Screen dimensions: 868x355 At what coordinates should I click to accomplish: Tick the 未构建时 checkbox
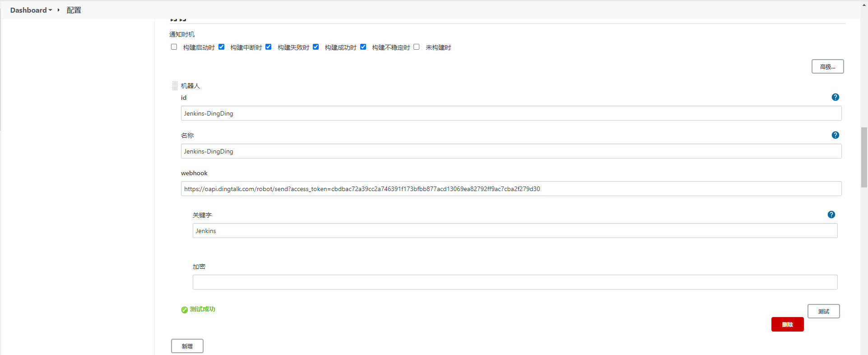click(x=416, y=47)
